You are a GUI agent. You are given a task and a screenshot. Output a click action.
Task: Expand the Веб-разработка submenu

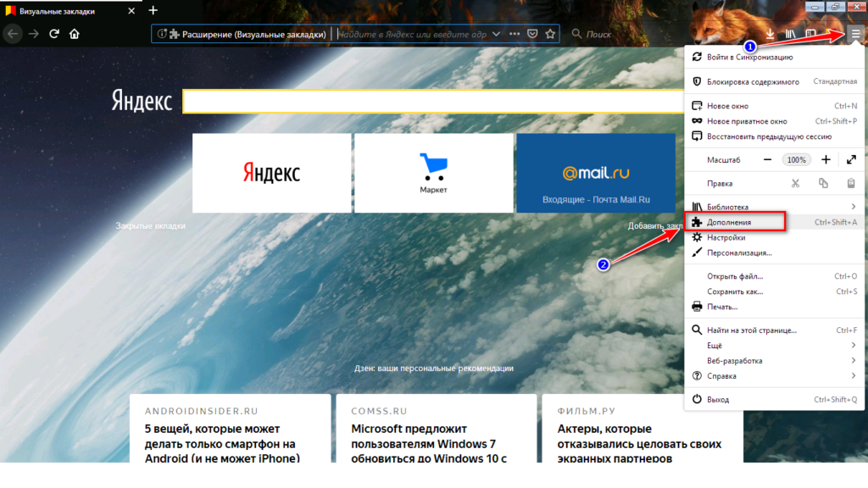pyautogui.click(x=774, y=361)
